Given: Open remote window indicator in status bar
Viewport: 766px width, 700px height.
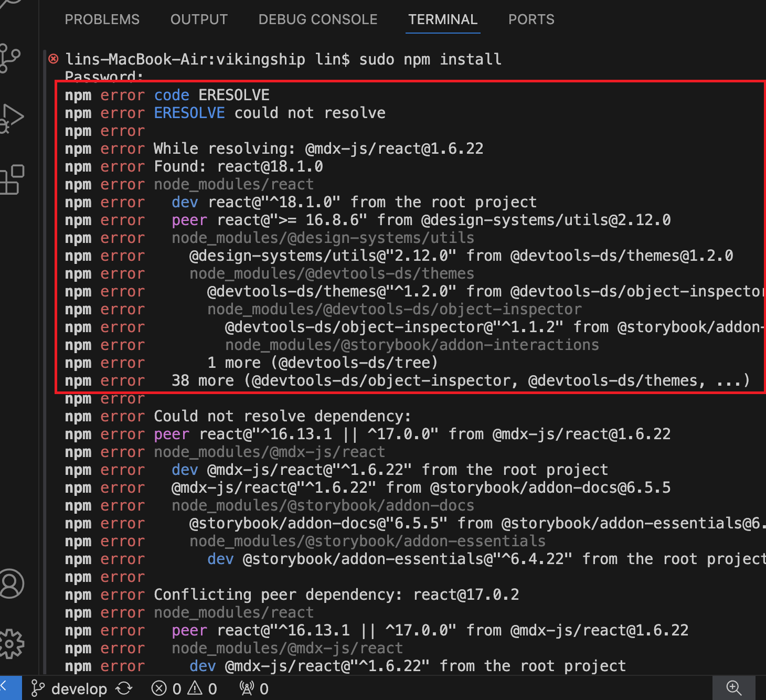Looking at the screenshot, I should [10, 688].
